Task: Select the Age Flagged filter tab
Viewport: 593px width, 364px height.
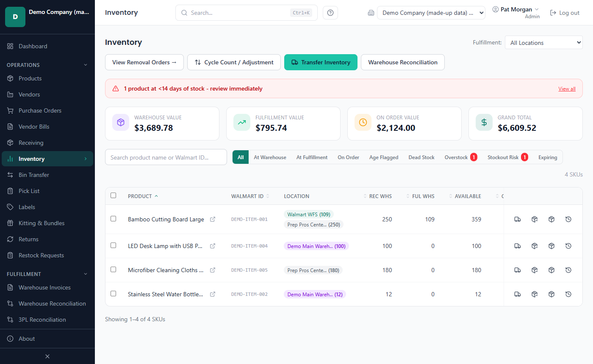Action: click(x=384, y=157)
